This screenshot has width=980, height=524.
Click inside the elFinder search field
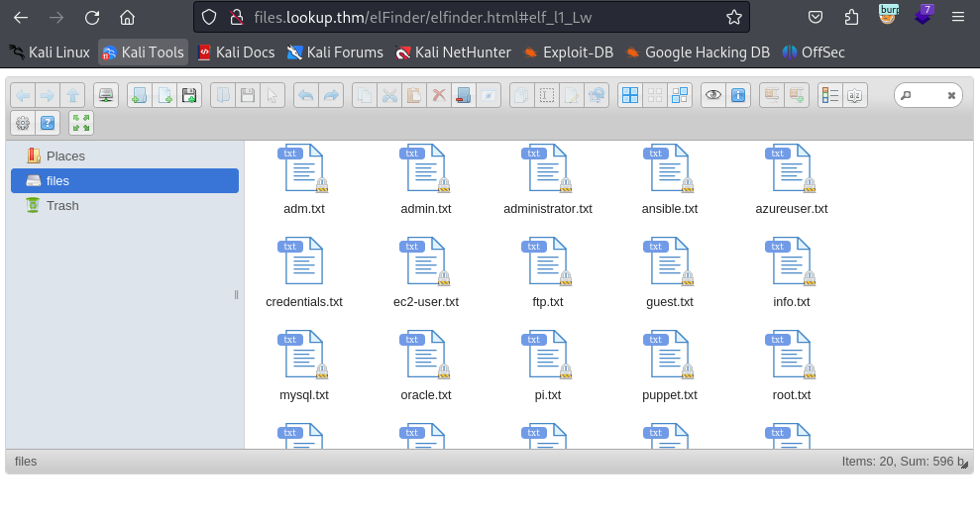click(x=926, y=95)
